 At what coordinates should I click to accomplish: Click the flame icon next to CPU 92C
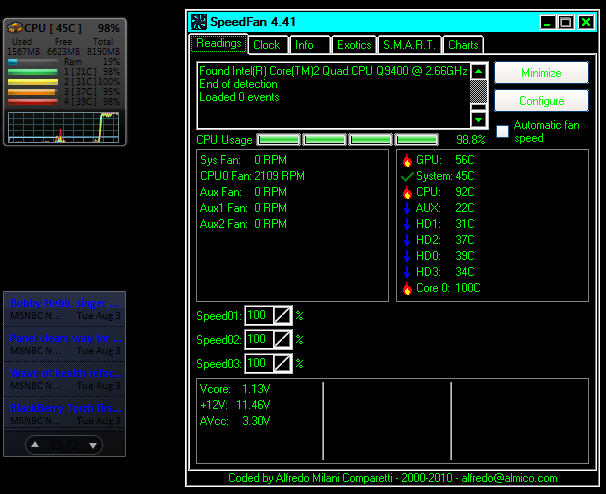[407, 192]
